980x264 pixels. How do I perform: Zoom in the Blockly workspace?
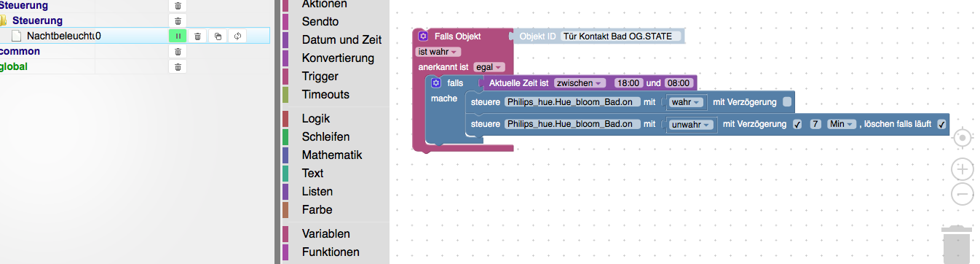962,169
